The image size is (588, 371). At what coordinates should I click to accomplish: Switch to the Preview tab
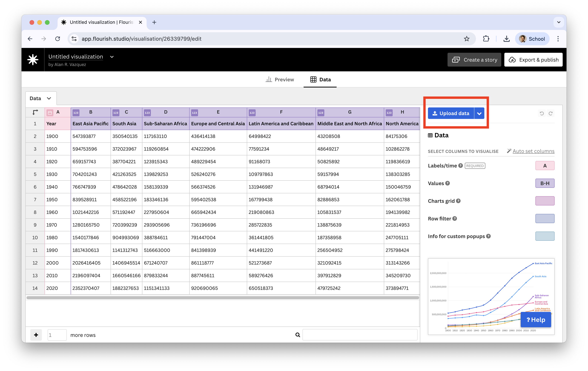[280, 80]
